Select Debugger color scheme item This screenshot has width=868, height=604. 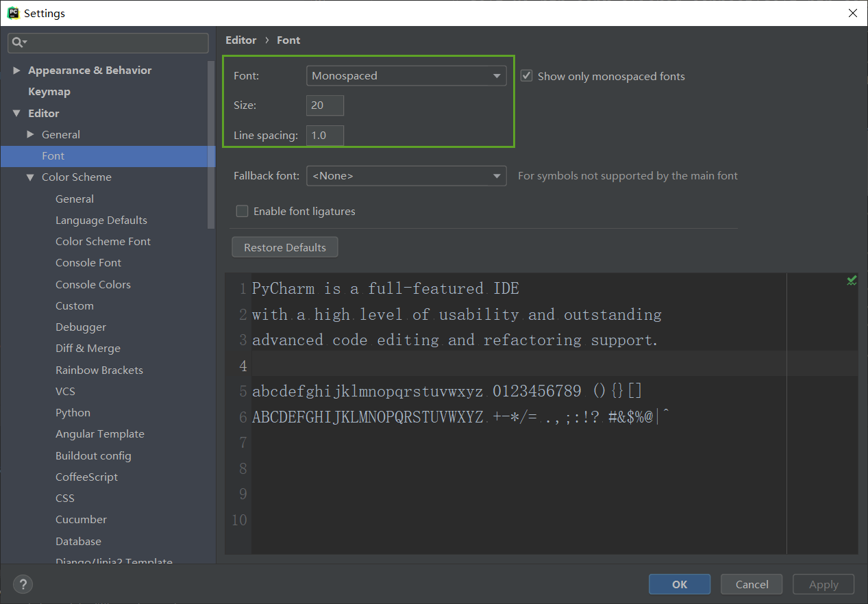point(81,327)
